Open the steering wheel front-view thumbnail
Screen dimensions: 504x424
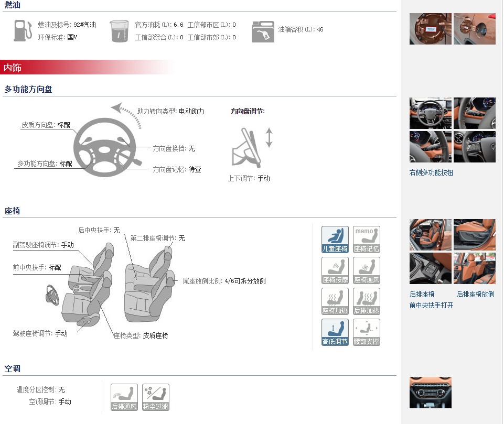pos(431,113)
